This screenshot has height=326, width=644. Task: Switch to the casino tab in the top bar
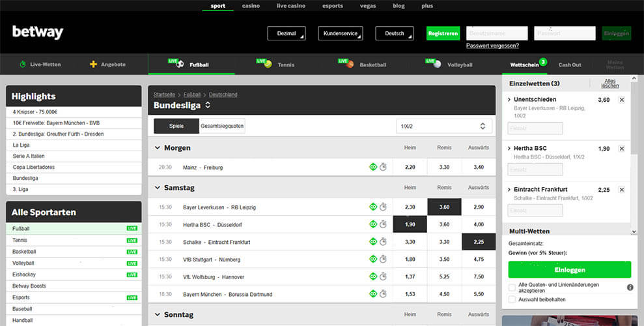[251, 6]
